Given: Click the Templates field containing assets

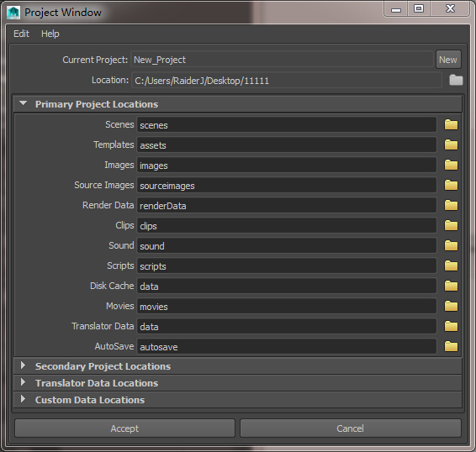Looking at the screenshot, I should pos(287,145).
